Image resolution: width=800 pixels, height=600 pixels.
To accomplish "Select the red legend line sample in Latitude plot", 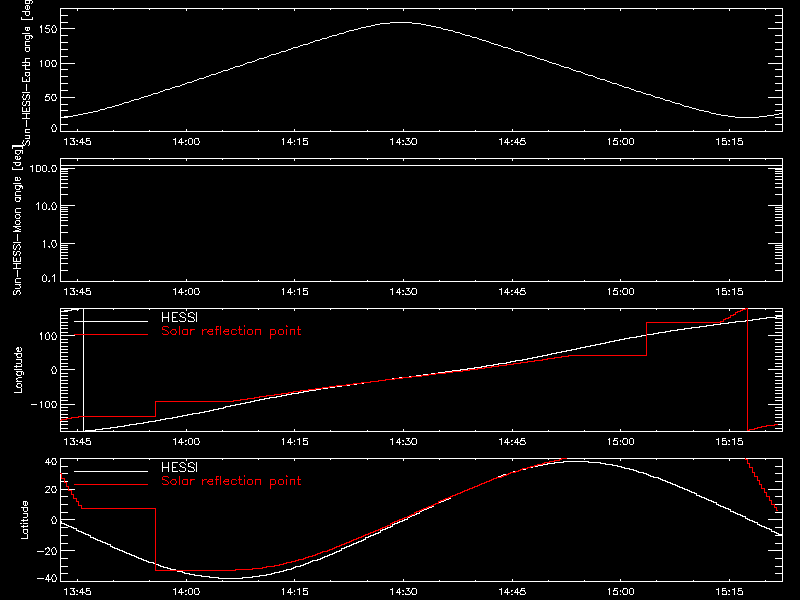I will coord(111,485).
